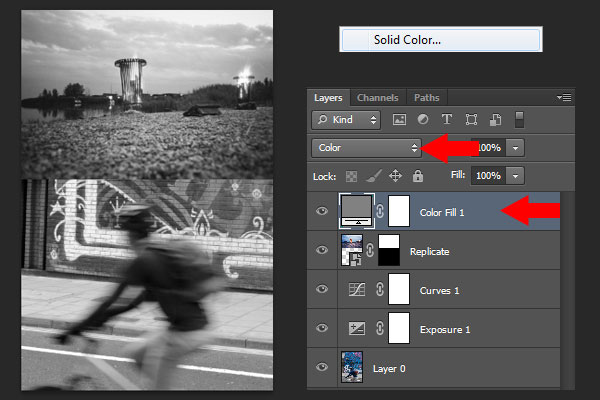
Task: Select the Layer 0 thumbnail
Action: click(x=352, y=367)
